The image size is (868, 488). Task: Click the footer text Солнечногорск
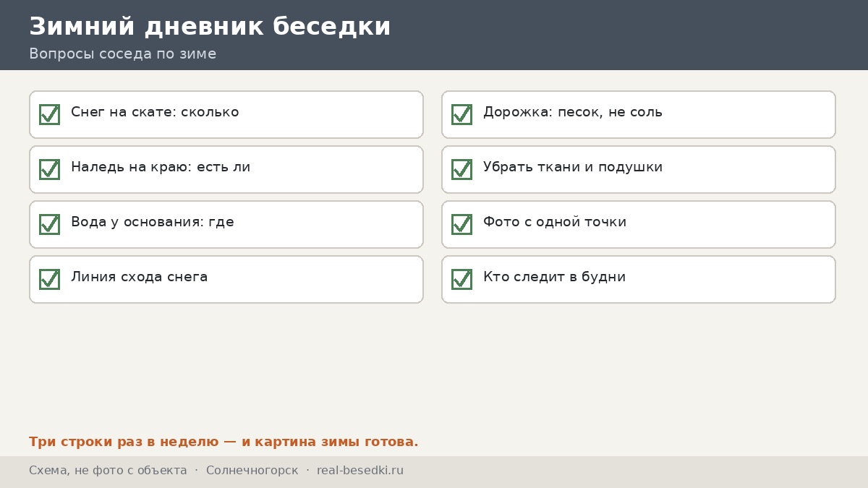click(x=252, y=471)
